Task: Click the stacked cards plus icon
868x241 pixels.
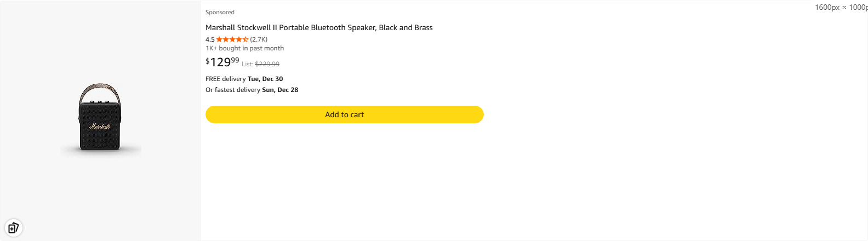Action: pos(13,228)
